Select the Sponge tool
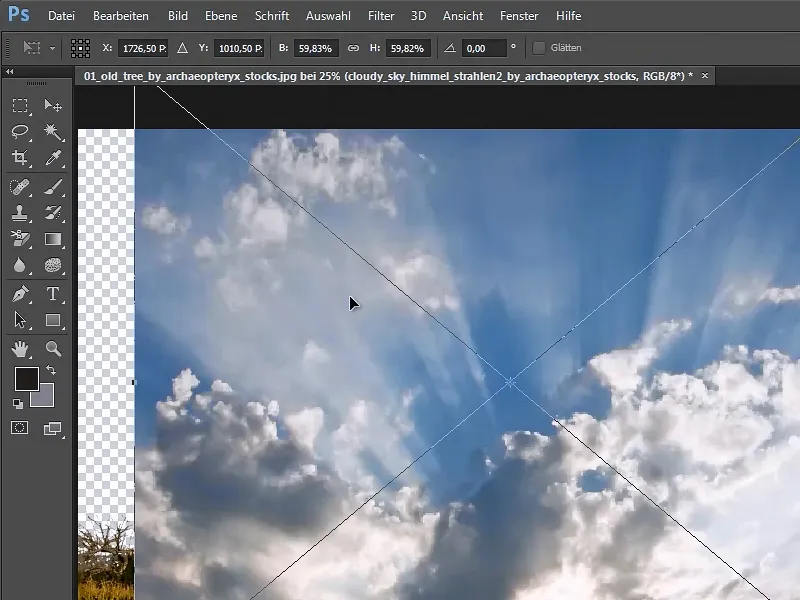The width and height of the screenshot is (800, 600). [53, 265]
